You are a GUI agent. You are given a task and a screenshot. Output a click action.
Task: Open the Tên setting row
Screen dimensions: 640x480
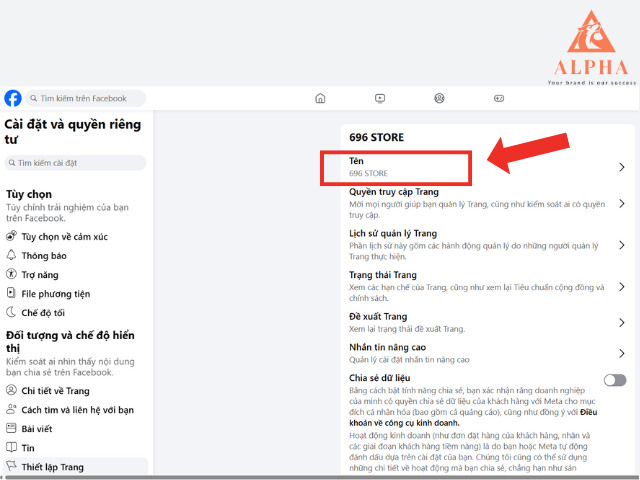point(487,167)
